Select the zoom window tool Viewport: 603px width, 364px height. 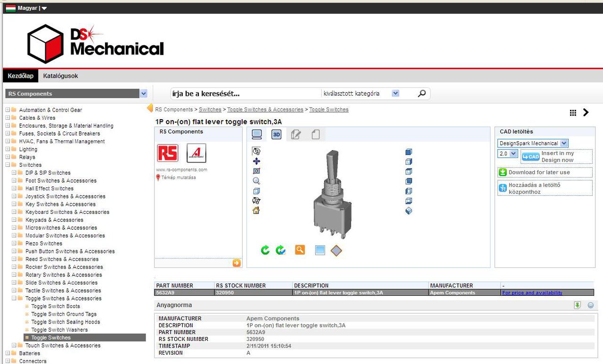tap(256, 171)
